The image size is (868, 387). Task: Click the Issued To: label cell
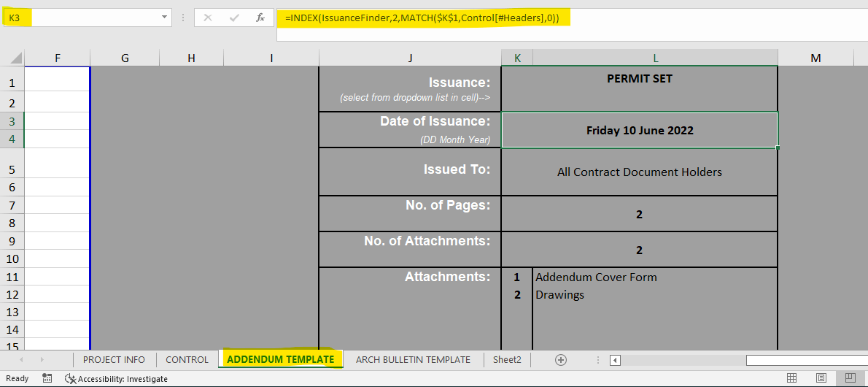pos(410,172)
